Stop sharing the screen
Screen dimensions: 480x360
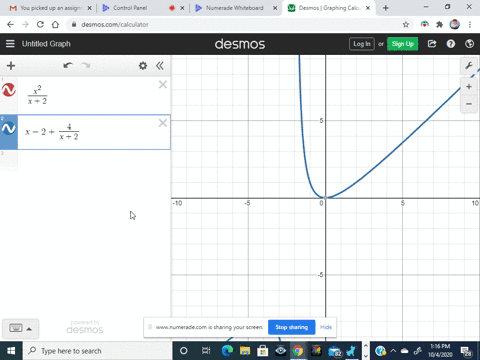click(x=292, y=327)
